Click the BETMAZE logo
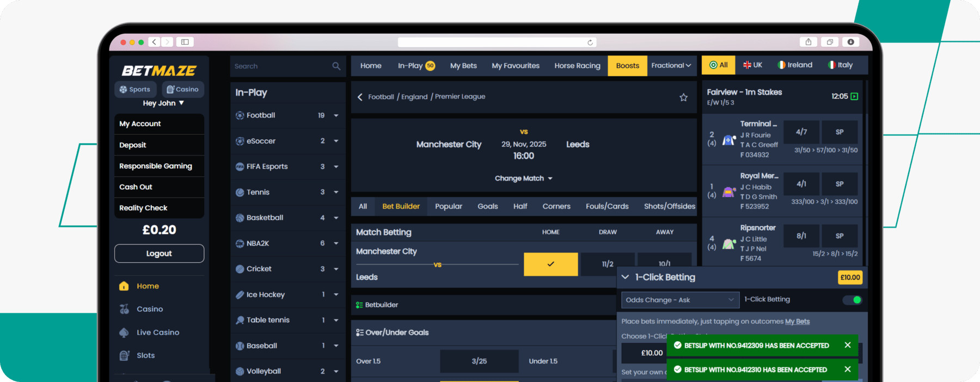The height and width of the screenshot is (382, 980). click(159, 71)
